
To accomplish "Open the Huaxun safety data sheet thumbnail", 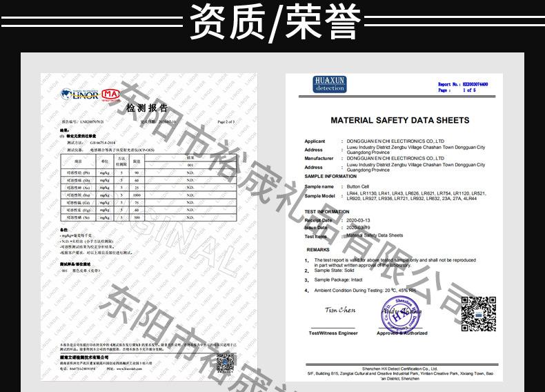I will tap(394, 228).
